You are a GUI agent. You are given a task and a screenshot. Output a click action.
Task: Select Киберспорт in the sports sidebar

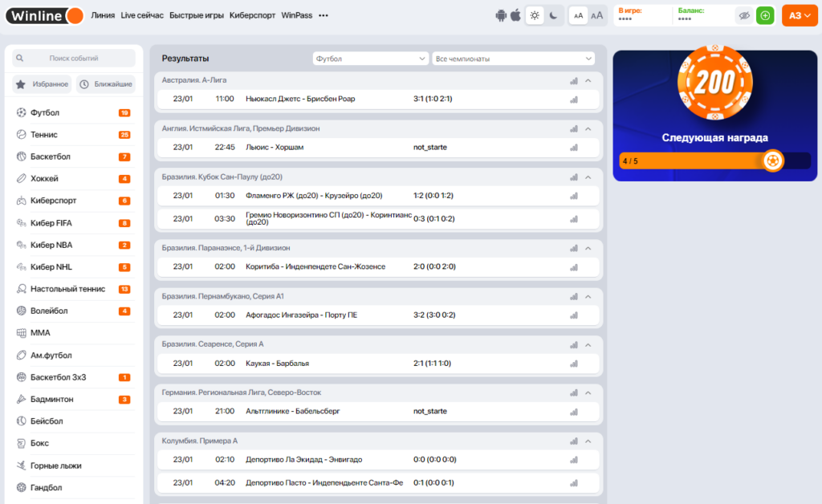(x=74, y=201)
